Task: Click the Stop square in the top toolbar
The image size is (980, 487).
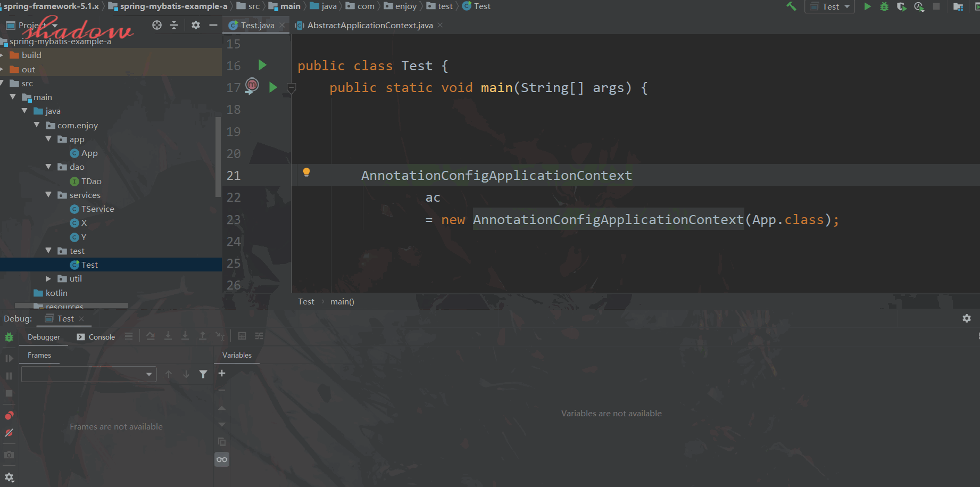Action: click(x=936, y=6)
